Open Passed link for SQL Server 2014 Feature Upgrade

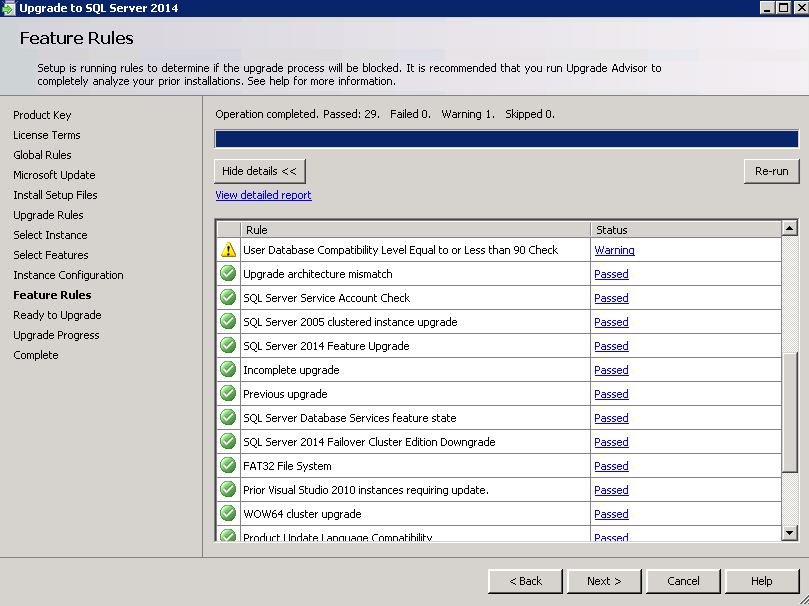611,346
